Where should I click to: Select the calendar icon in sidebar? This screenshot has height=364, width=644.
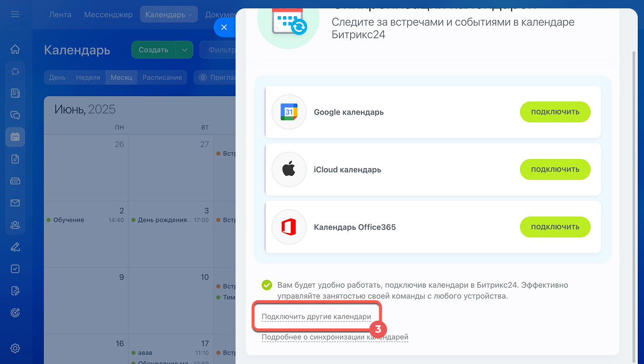(x=15, y=137)
